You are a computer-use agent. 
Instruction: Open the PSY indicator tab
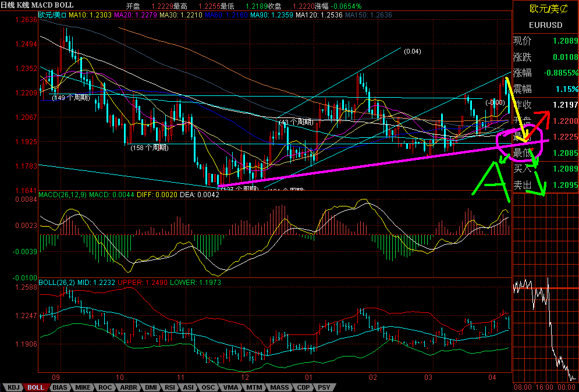pyautogui.click(x=324, y=387)
